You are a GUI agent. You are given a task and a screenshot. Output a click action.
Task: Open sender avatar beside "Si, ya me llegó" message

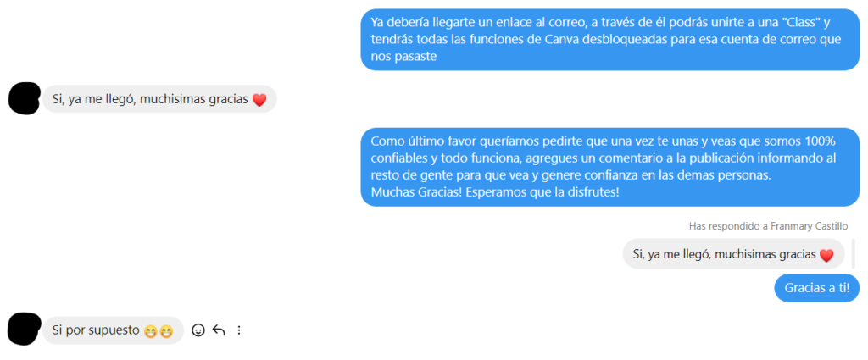(25, 98)
